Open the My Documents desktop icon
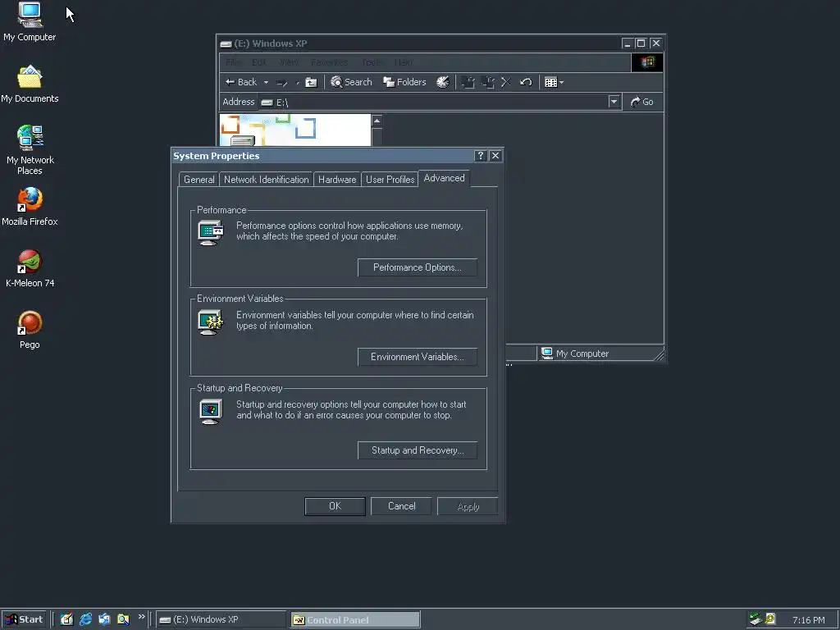Screen dimensions: 840x630 30,84
